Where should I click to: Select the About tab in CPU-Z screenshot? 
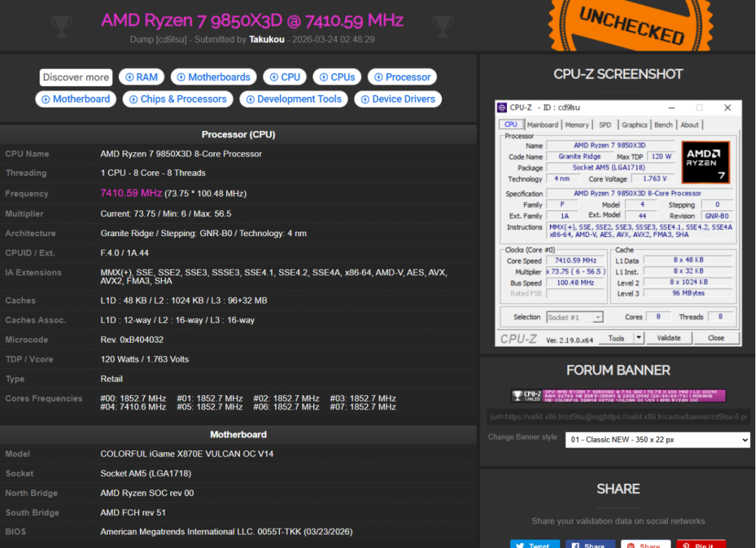(x=689, y=125)
